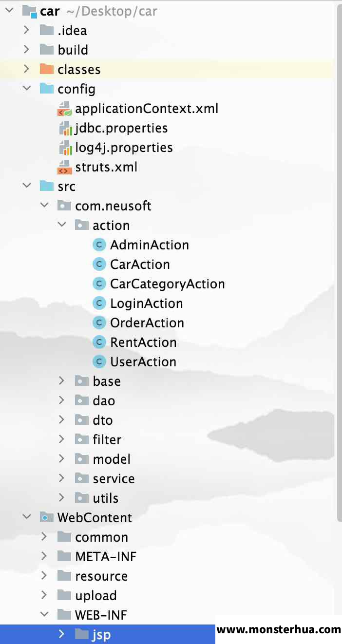
Task: Collapse the WEB-INF folder
Action: (x=44, y=615)
